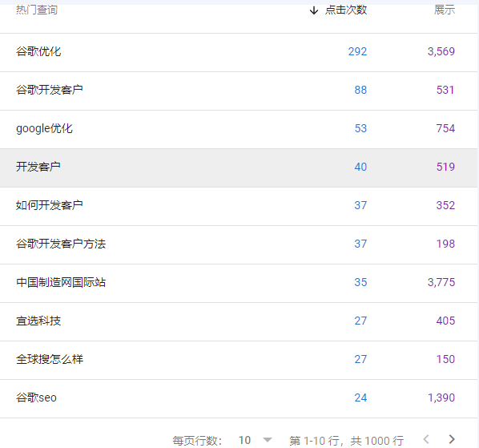479x448 pixels.
Task: Click the impressions value 405
Action: coord(445,321)
